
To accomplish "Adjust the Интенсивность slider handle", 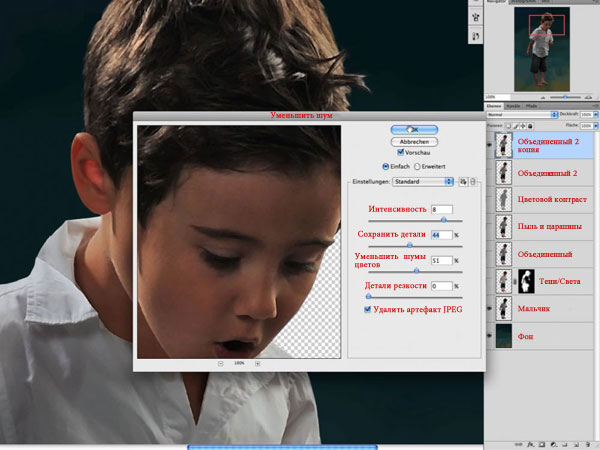I will (443, 220).
